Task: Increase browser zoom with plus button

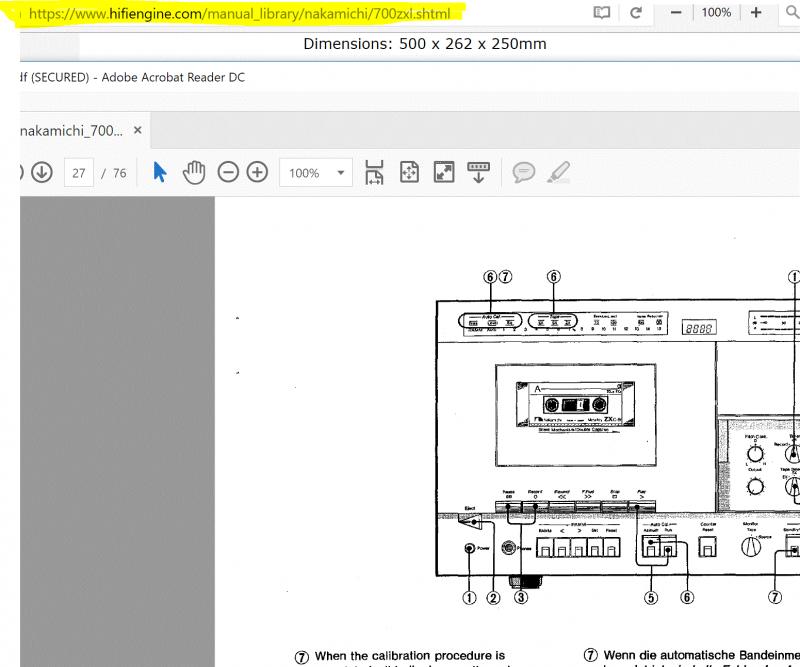Action: pos(756,13)
